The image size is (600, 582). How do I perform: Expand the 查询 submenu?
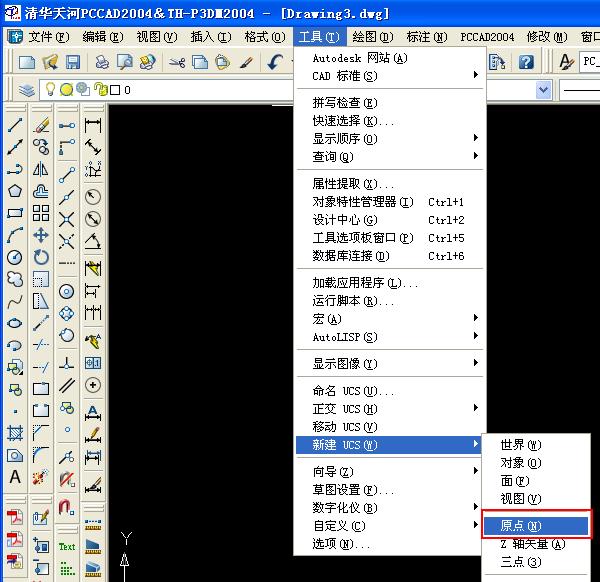pyautogui.click(x=390, y=157)
